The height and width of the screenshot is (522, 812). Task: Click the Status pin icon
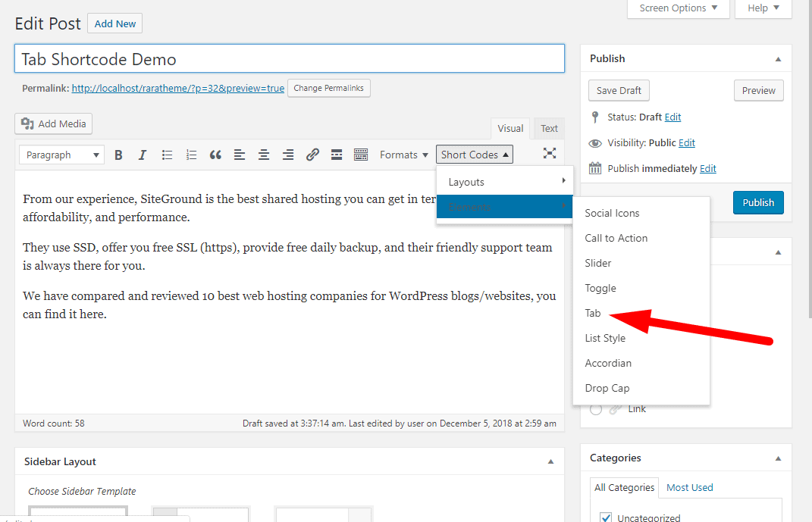pos(595,117)
